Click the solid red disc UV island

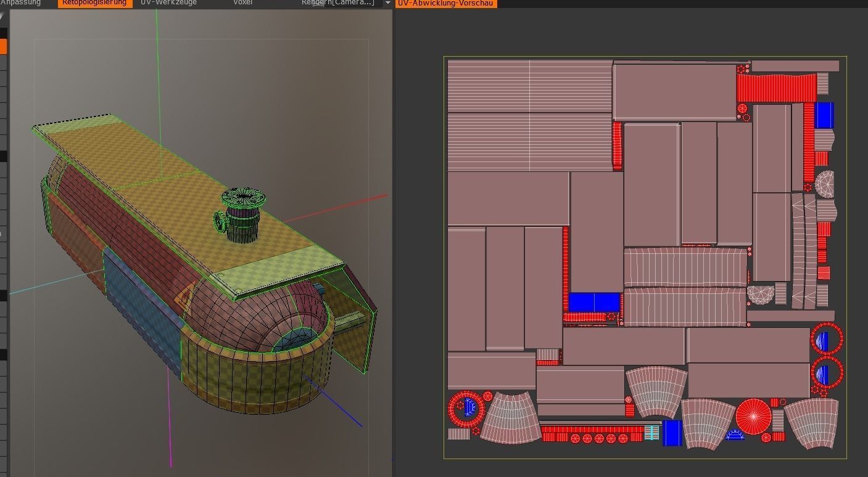pos(753,417)
